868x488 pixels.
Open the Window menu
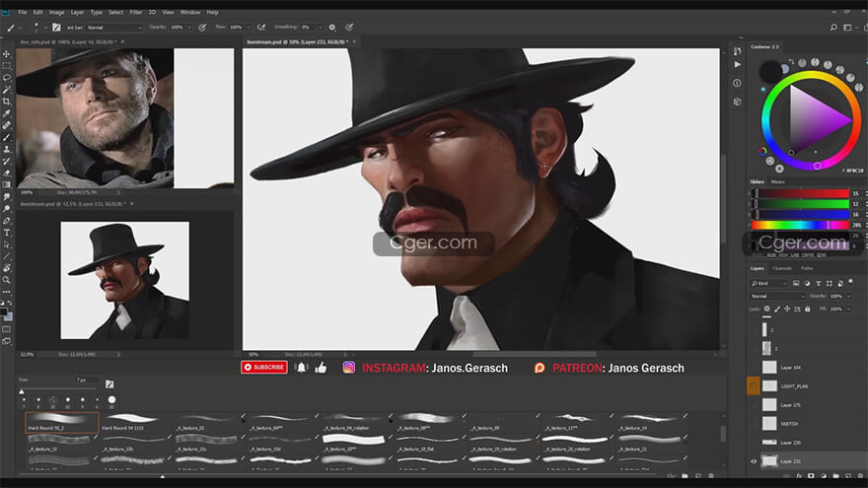point(190,12)
